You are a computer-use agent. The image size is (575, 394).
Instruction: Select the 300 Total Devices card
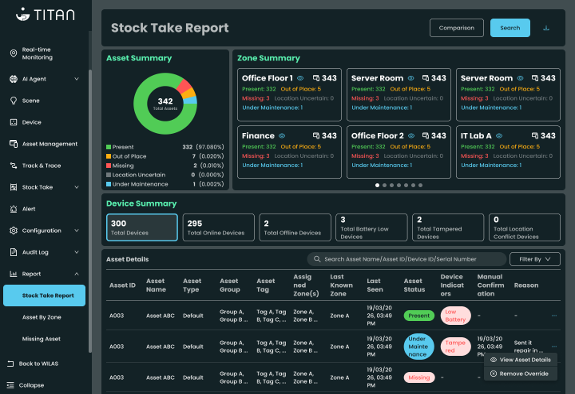tap(142, 227)
